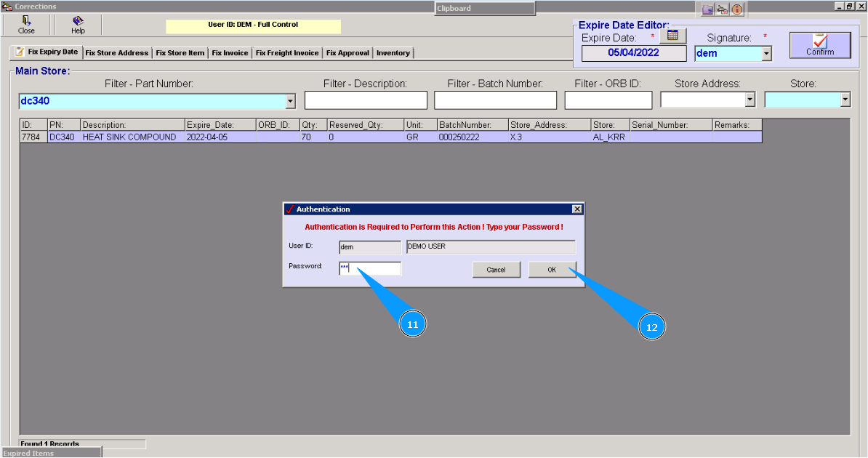Switch to Fix Store Address tab
The width and height of the screenshot is (868, 458).
tap(117, 53)
